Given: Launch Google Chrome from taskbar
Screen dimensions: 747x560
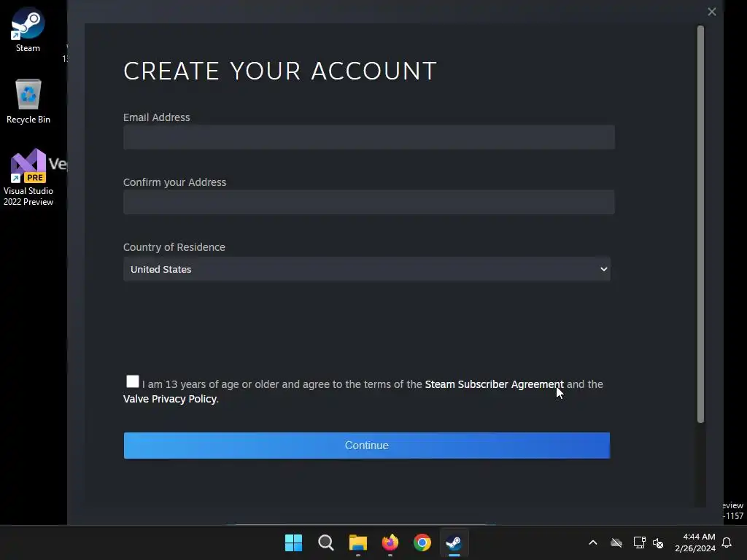Looking at the screenshot, I should (x=422, y=542).
